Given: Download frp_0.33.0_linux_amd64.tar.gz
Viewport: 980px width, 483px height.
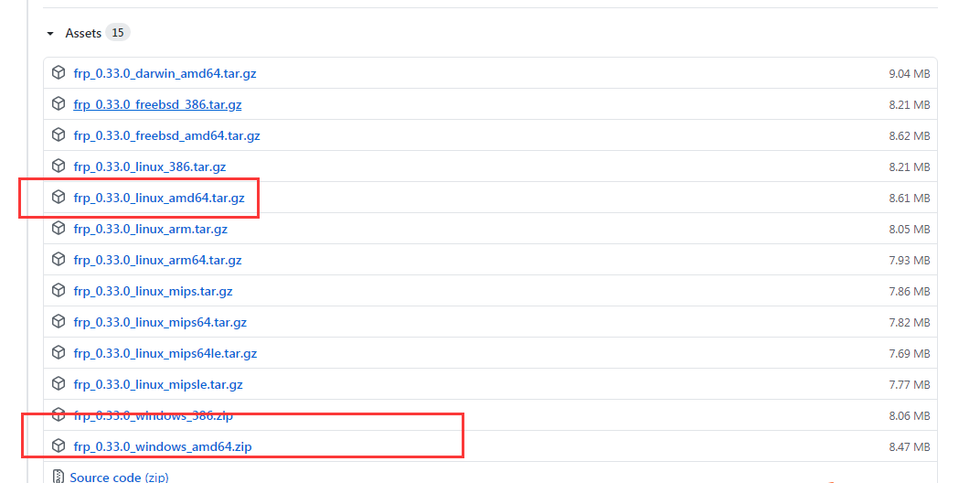Looking at the screenshot, I should tap(159, 198).
